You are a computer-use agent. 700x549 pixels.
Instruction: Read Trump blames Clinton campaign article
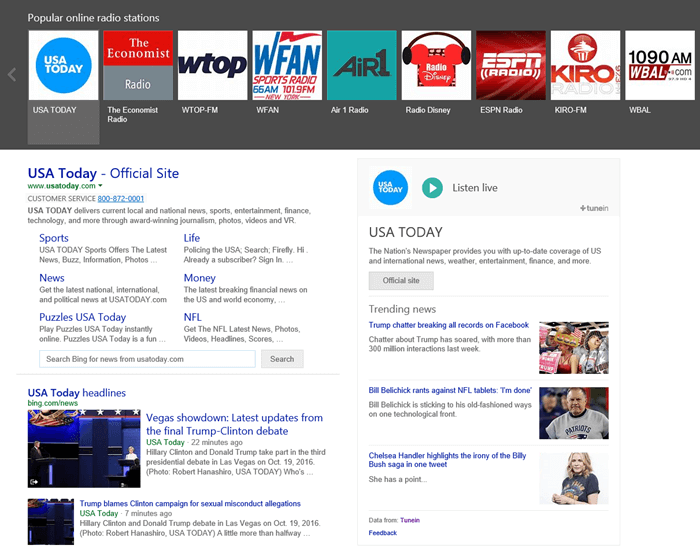pyautogui.click(x=190, y=503)
